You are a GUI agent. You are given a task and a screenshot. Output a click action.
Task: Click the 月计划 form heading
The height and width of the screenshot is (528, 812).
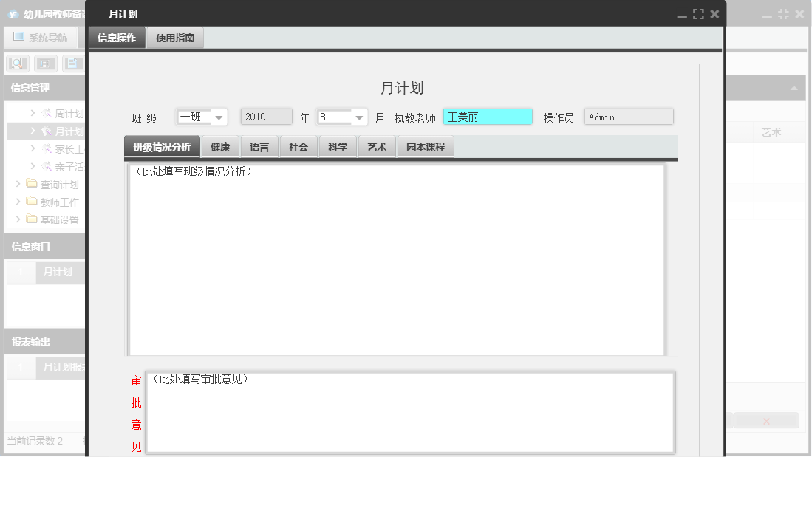tap(402, 88)
